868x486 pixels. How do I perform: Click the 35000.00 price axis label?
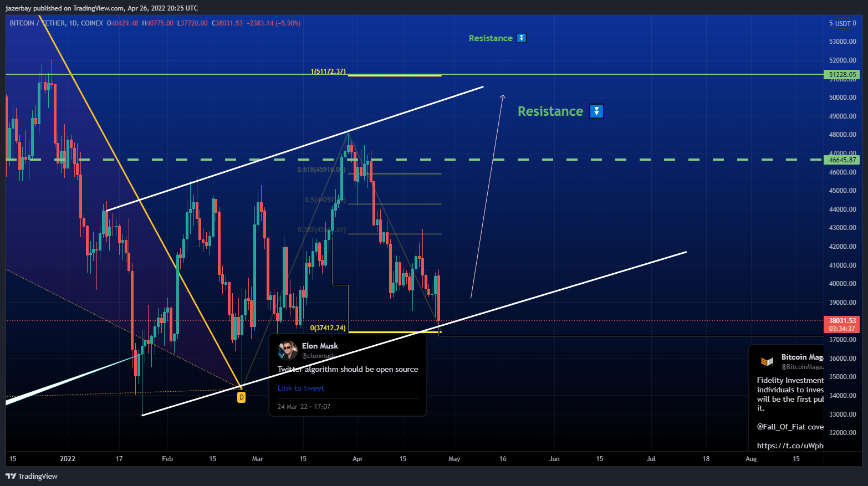(x=843, y=377)
